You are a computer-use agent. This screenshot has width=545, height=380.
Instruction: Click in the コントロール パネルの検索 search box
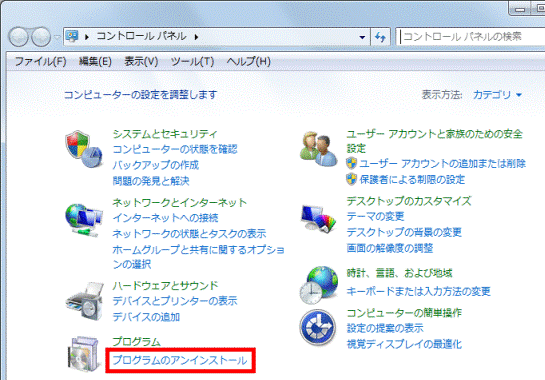(x=471, y=37)
